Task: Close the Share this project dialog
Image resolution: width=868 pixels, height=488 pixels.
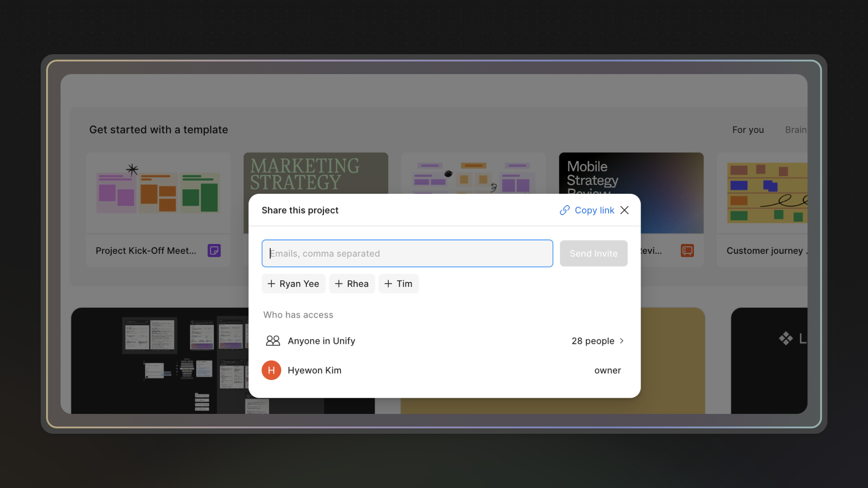Action: 624,210
